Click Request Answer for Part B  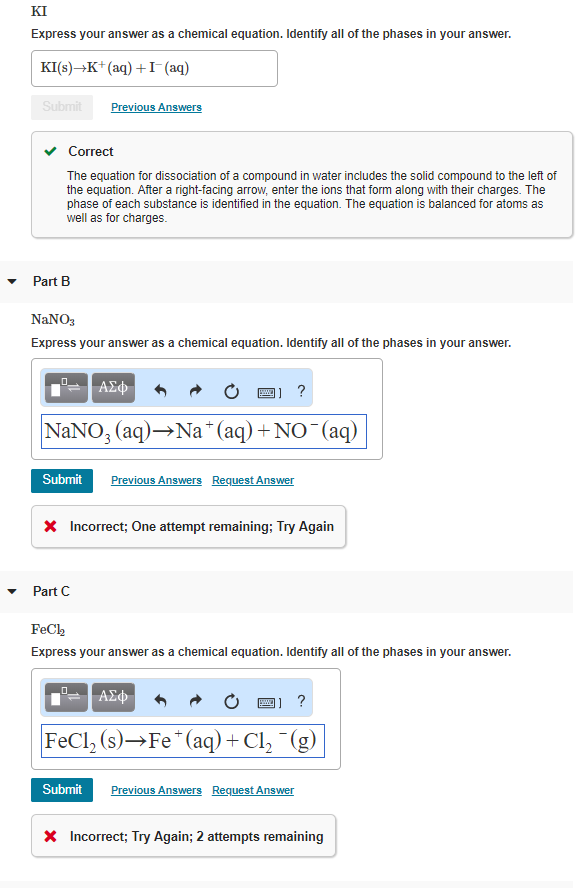point(252,480)
